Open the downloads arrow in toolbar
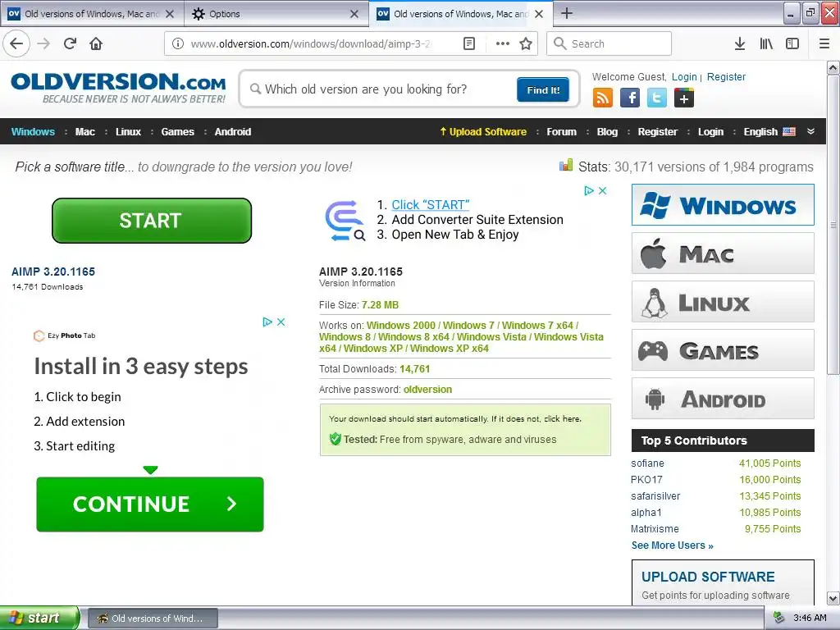Screen dimensions: 840x630 pyautogui.click(x=740, y=44)
